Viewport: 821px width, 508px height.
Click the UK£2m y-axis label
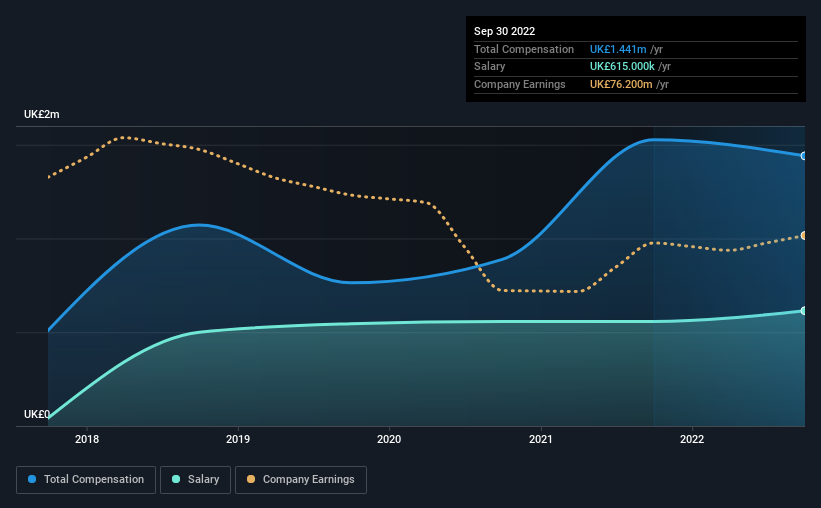click(x=42, y=115)
